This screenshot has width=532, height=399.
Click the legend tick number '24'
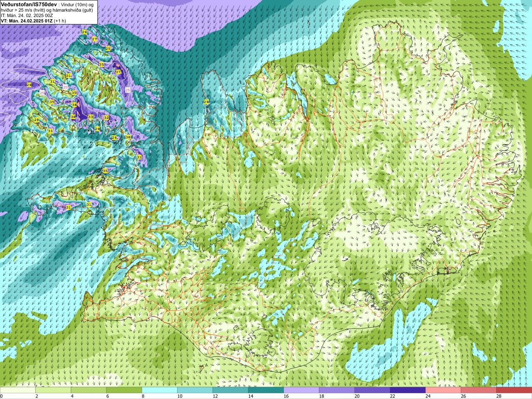click(x=428, y=396)
